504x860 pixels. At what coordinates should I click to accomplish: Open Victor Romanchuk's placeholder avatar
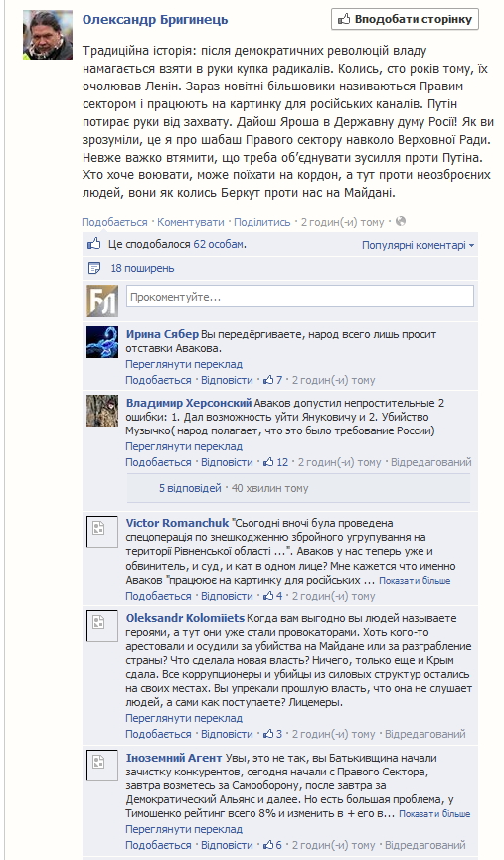pyautogui.click(x=102, y=532)
